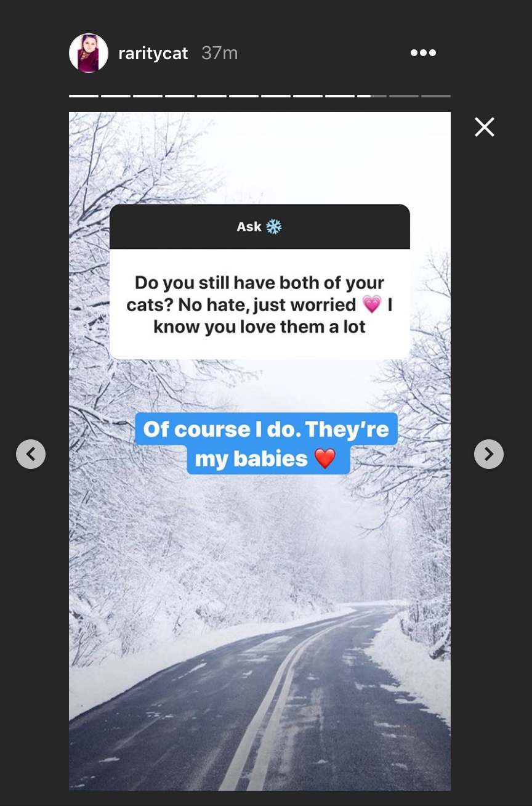The image size is (532, 806).
Task: Select the dark Ask sticker header
Action: [260, 227]
